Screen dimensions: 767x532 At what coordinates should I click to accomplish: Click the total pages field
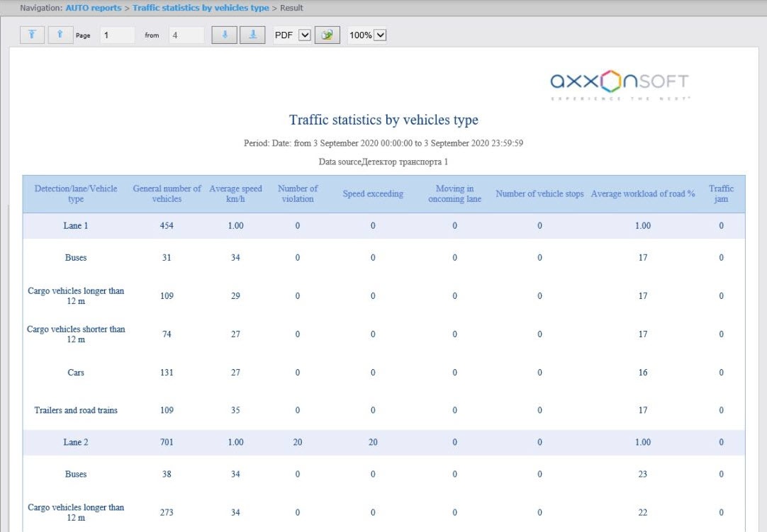pos(186,35)
